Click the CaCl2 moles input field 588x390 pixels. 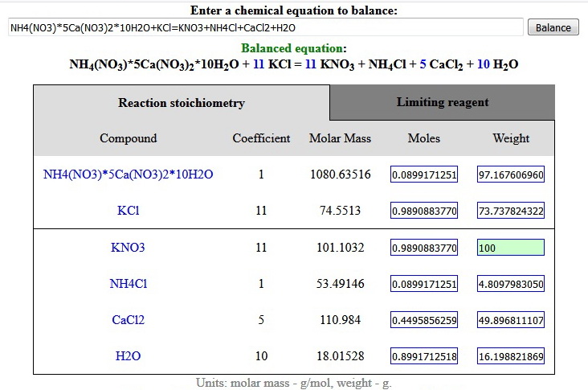pyautogui.click(x=424, y=320)
